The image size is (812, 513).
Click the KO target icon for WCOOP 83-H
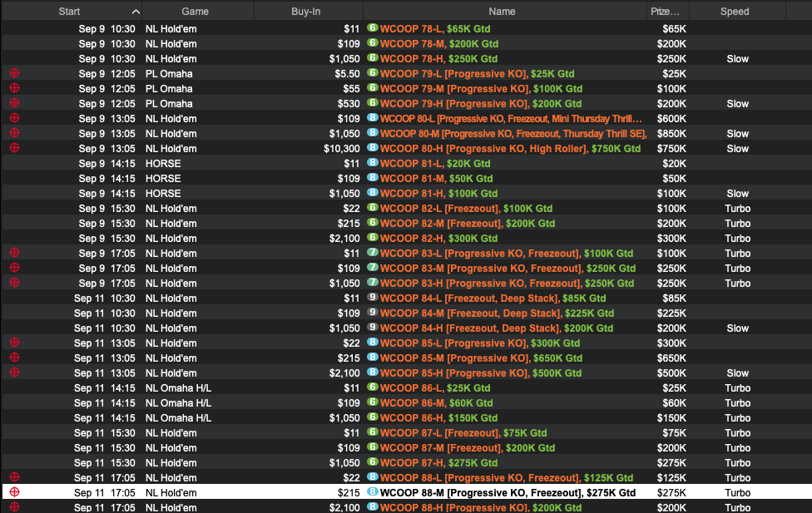pos(14,283)
